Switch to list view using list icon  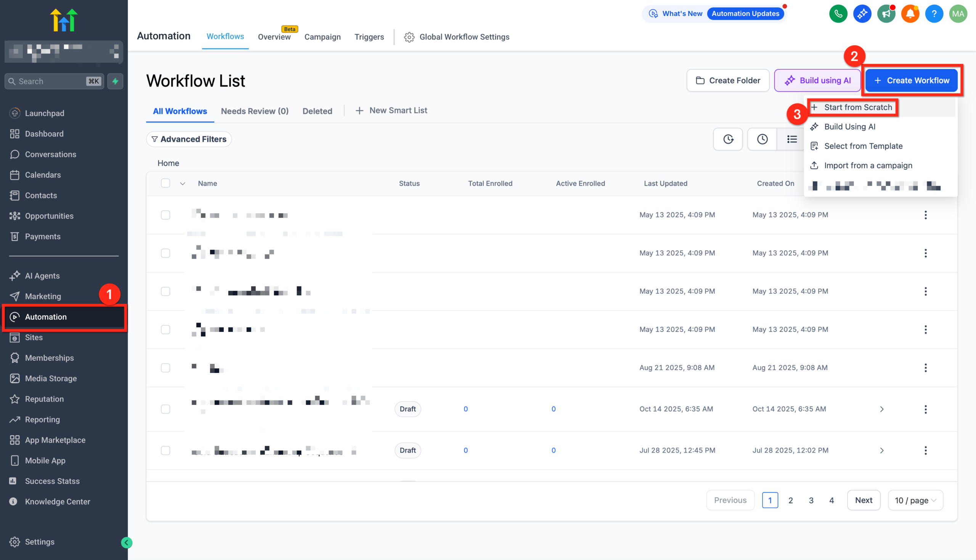[x=791, y=139]
